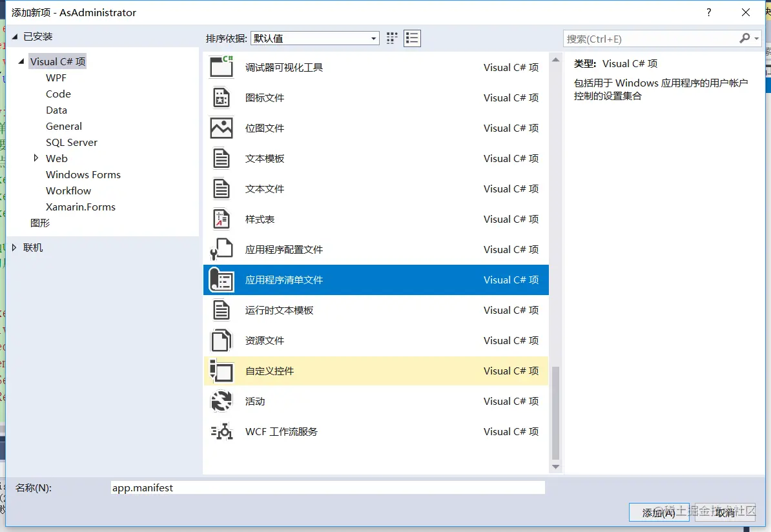Select the 应用程序配置文件 item text
This screenshot has width=771, height=532.
coord(284,250)
